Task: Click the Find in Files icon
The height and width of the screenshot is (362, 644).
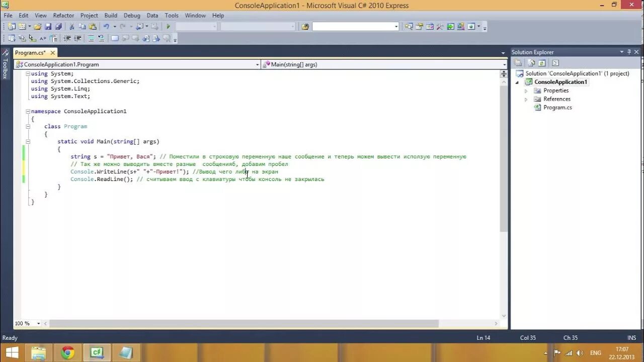Action: tap(305, 27)
